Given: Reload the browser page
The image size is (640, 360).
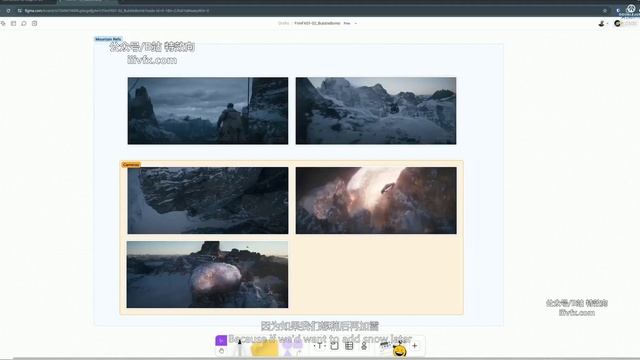Looking at the screenshot, I should pyautogui.click(x=8, y=11).
